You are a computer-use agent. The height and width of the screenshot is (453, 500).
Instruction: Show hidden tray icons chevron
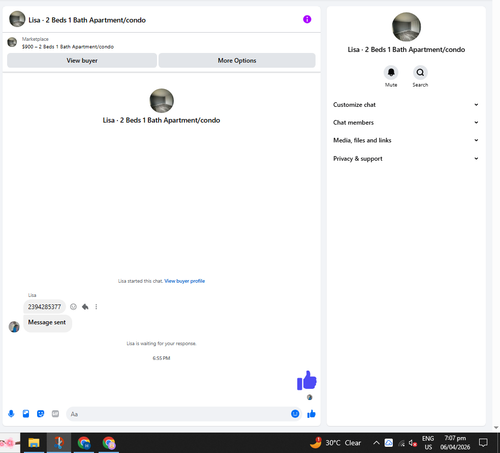click(376, 443)
